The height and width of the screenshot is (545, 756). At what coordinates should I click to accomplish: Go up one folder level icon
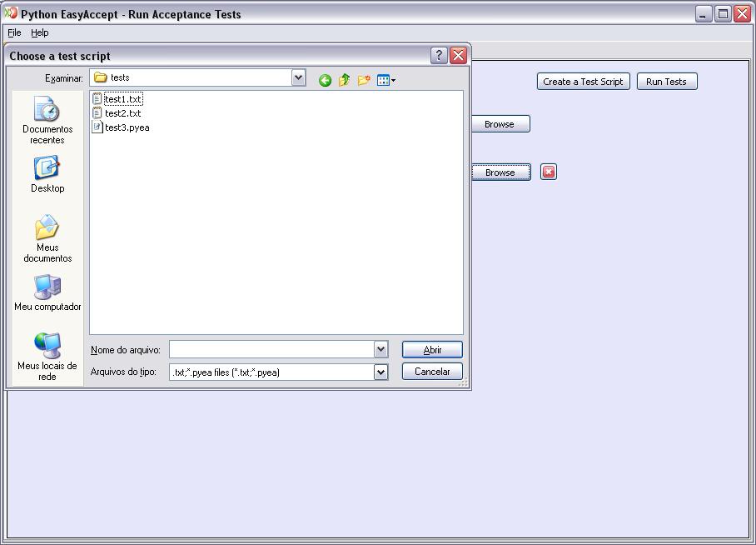(x=344, y=81)
